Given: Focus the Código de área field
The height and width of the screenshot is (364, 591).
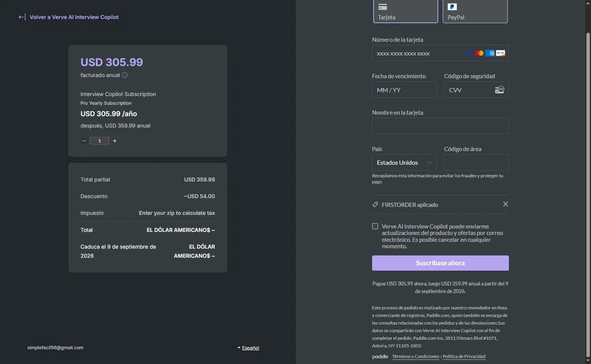Looking at the screenshot, I should point(476,162).
